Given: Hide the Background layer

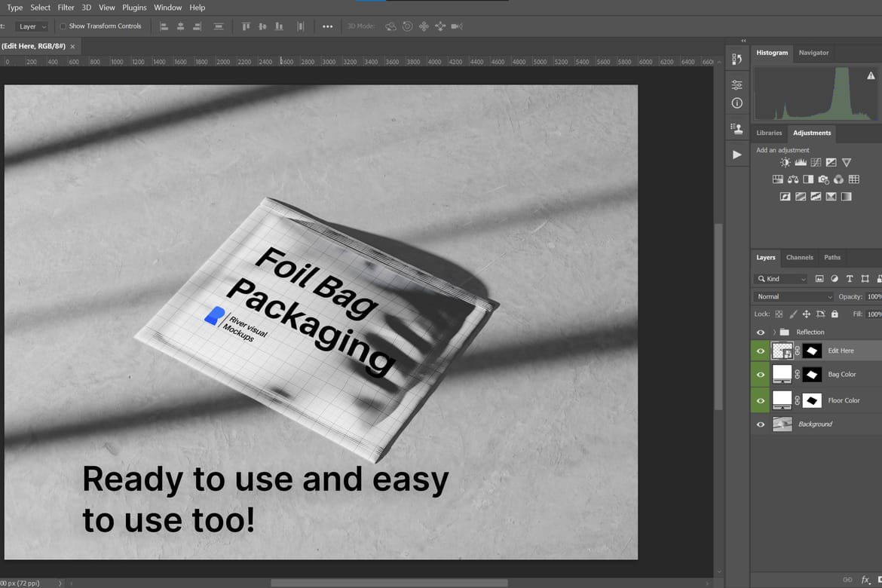Looking at the screenshot, I should [x=761, y=424].
